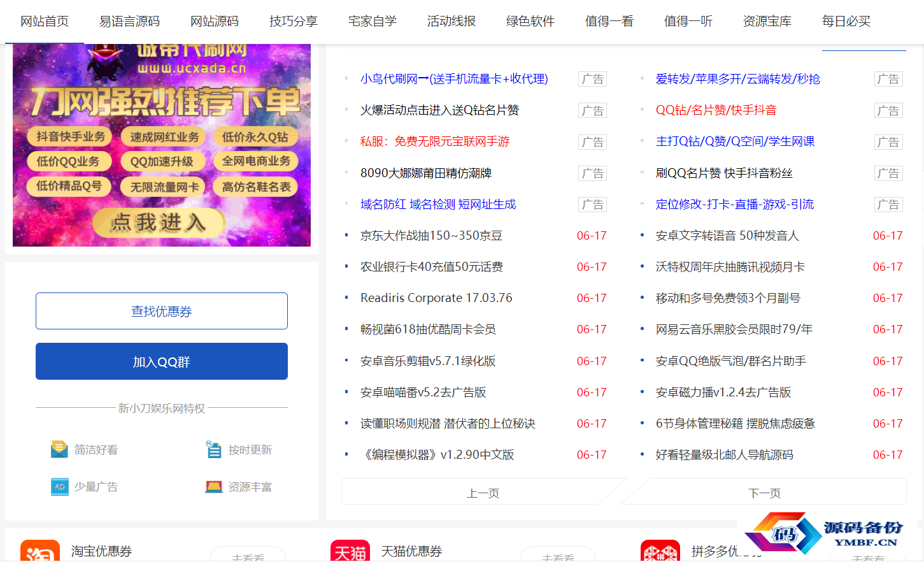The width and height of the screenshot is (924, 562).
Task: Click the 资源丰富 laptop icon
Action: [x=213, y=487]
